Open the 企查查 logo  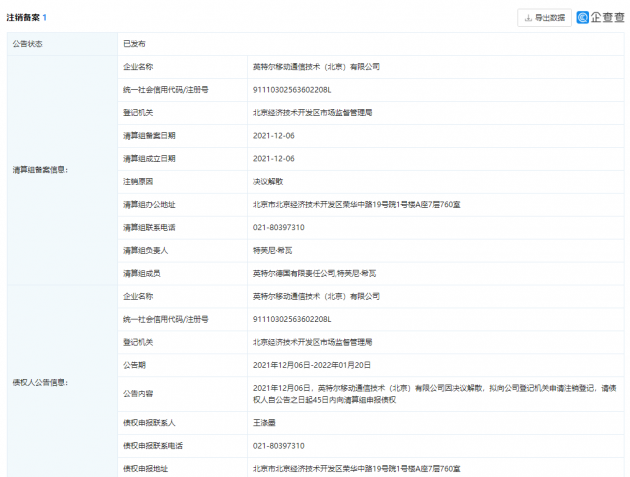coord(601,17)
